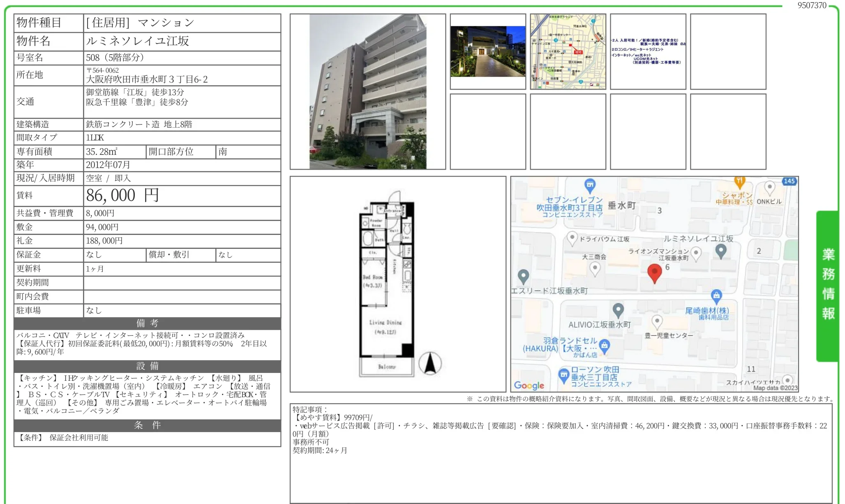Click the renewal fee value '1ヶ月'
Screen dimensions: 845x504
tap(95, 269)
